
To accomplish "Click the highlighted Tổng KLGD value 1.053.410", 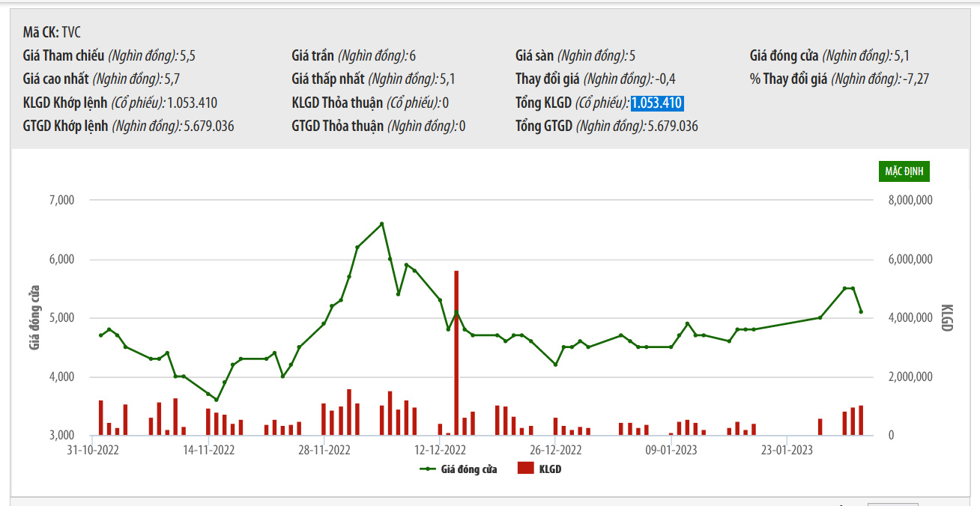I will (656, 103).
